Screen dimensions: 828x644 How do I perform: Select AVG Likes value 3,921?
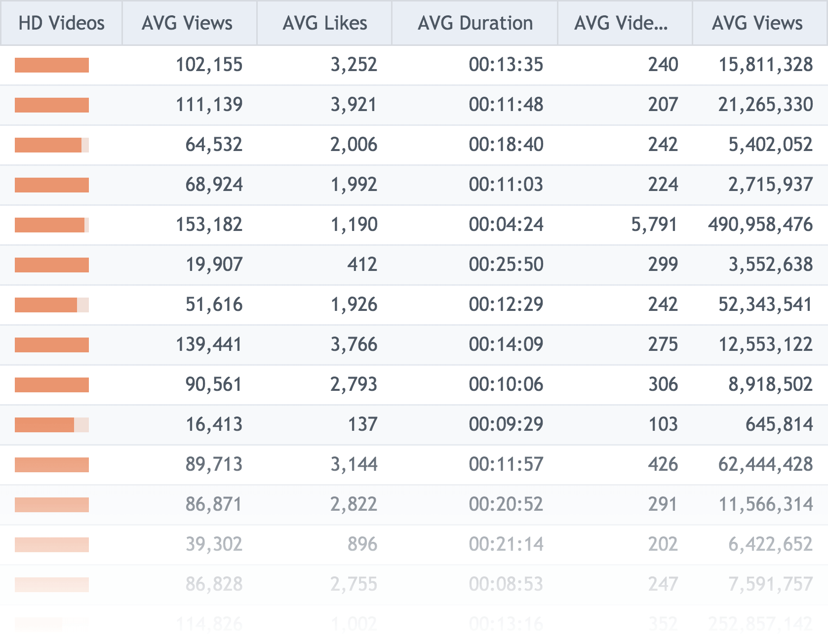pos(354,105)
